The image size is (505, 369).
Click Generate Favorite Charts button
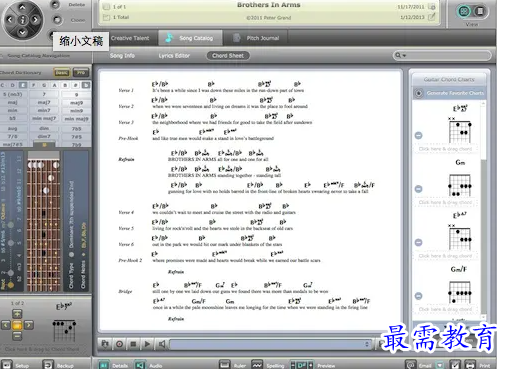point(449,93)
